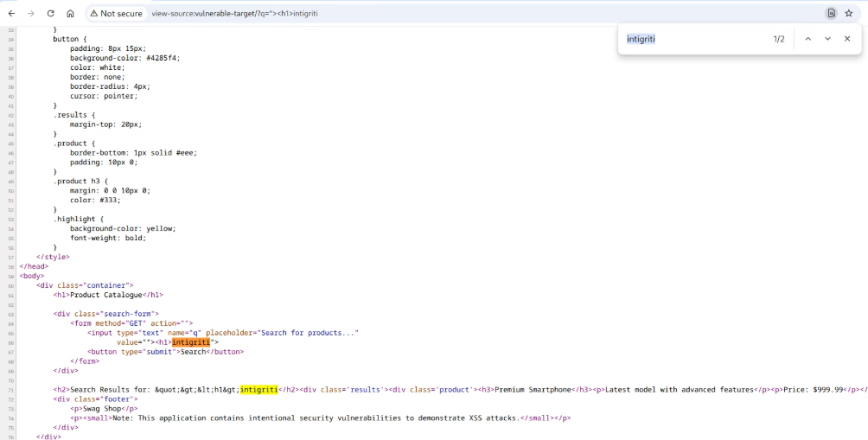Click the Swag Shop paragraph line

tap(104, 409)
